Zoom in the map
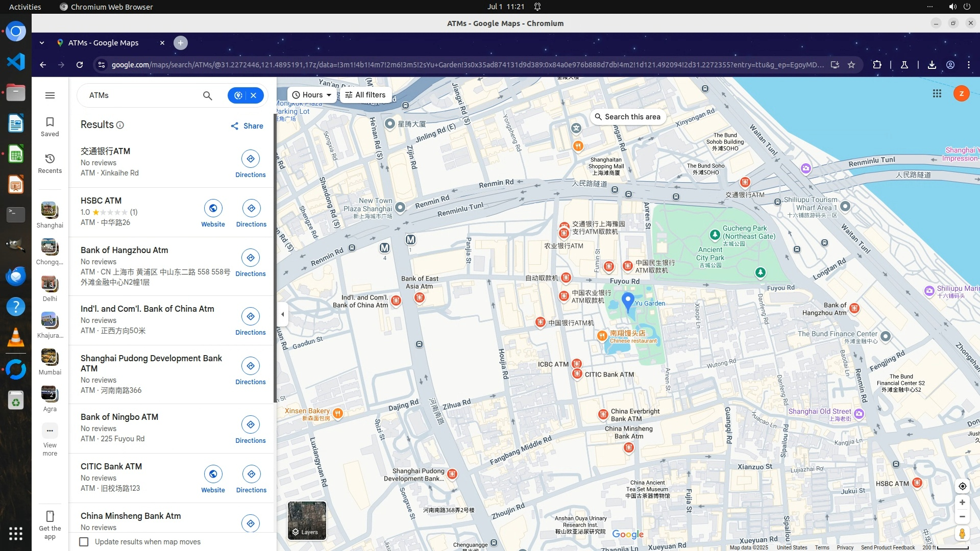Screen dimensions: 980x551 point(962,503)
